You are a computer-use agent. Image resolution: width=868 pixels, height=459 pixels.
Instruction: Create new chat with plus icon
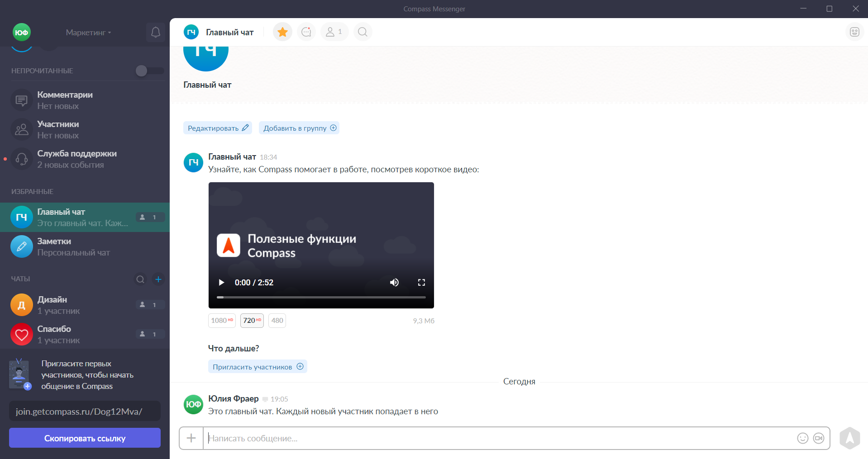158,279
